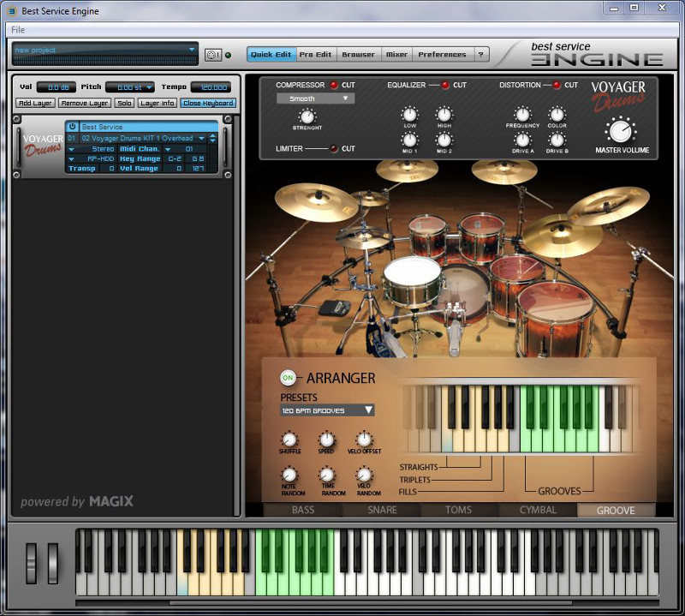Click the equalizer MID 2 knob

coord(444,140)
